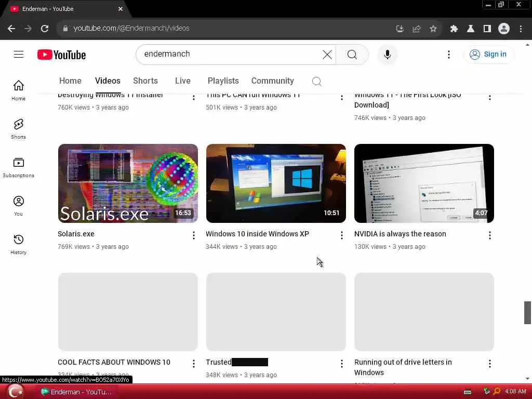Open Subscriptions in the left sidebar

point(18,168)
